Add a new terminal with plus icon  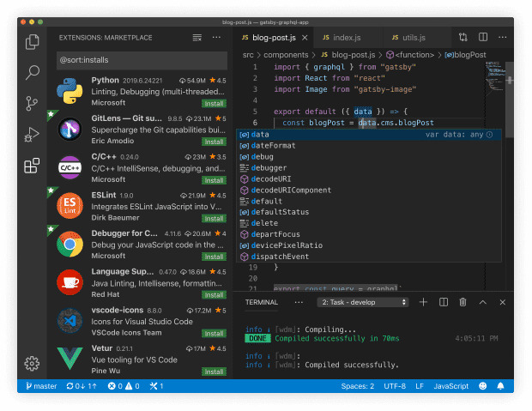click(x=423, y=302)
